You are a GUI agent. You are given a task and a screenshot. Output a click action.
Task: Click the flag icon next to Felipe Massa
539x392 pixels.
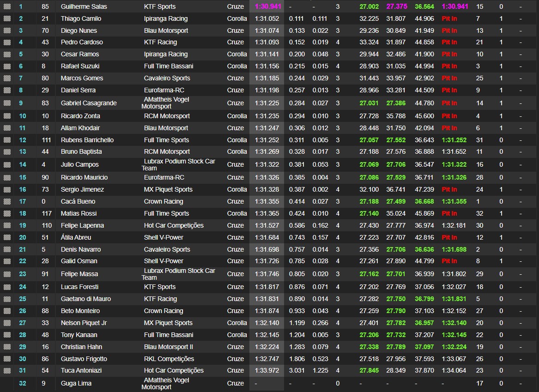click(x=7, y=274)
